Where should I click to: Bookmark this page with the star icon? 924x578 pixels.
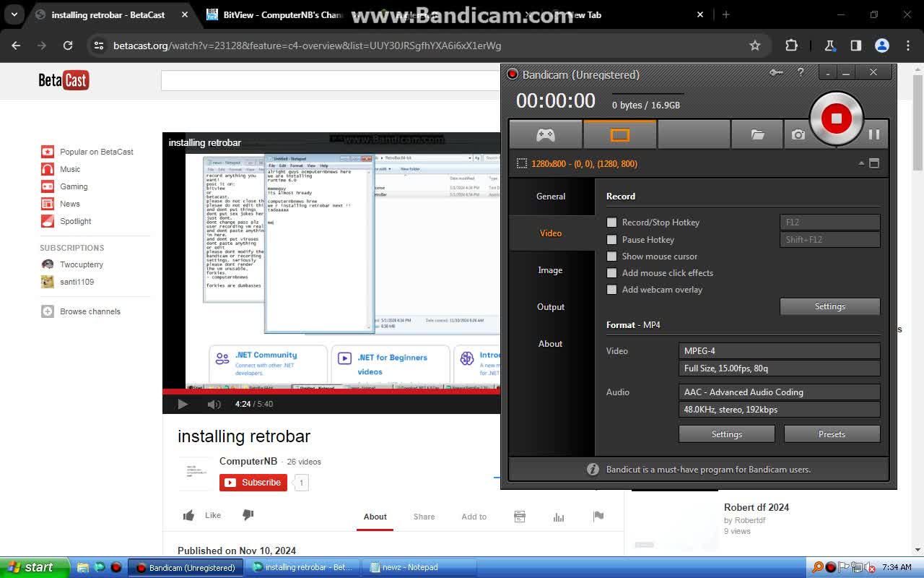pos(755,46)
